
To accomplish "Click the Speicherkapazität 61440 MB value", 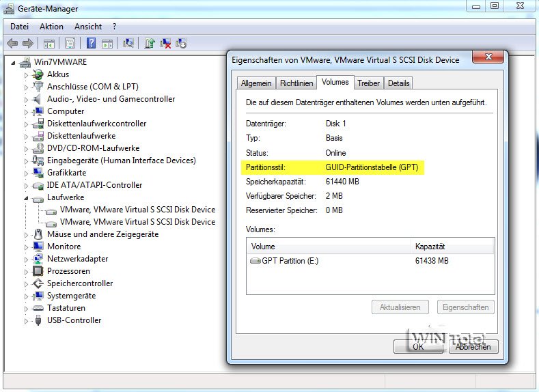I will click(342, 182).
